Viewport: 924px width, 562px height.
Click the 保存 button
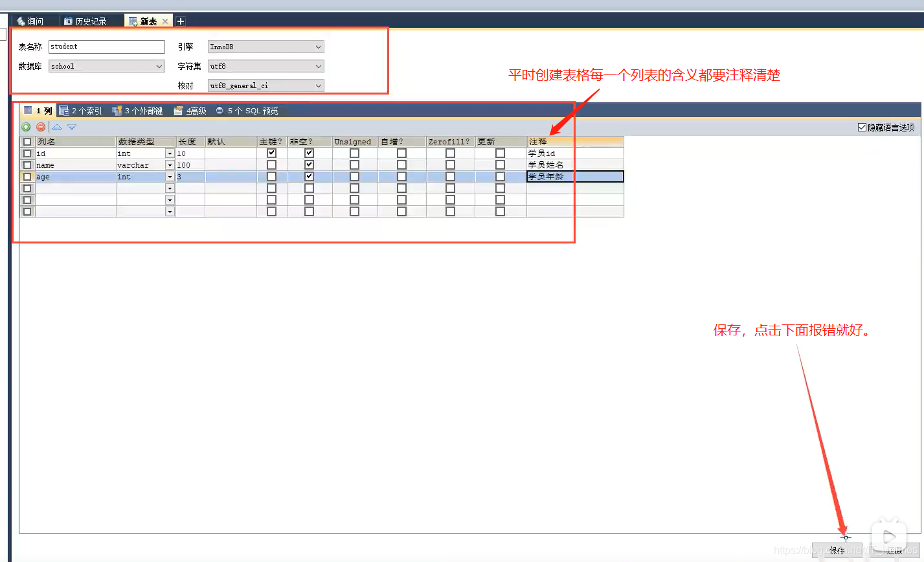pyautogui.click(x=837, y=550)
